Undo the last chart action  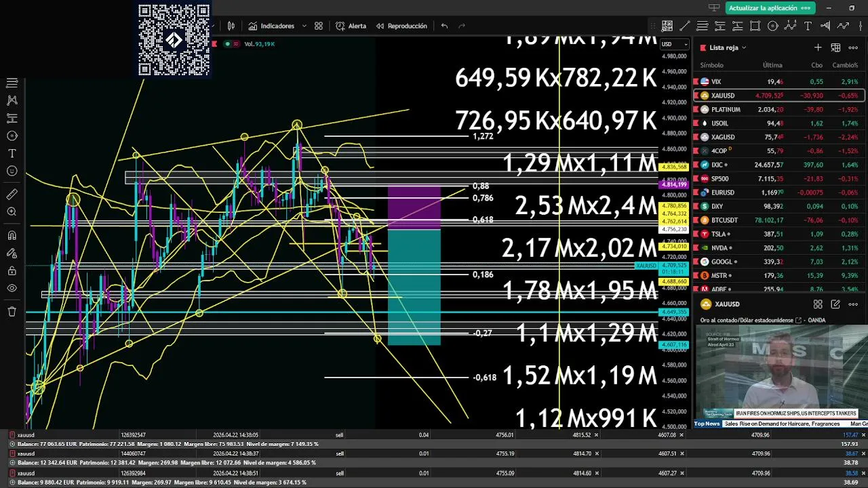click(x=444, y=26)
